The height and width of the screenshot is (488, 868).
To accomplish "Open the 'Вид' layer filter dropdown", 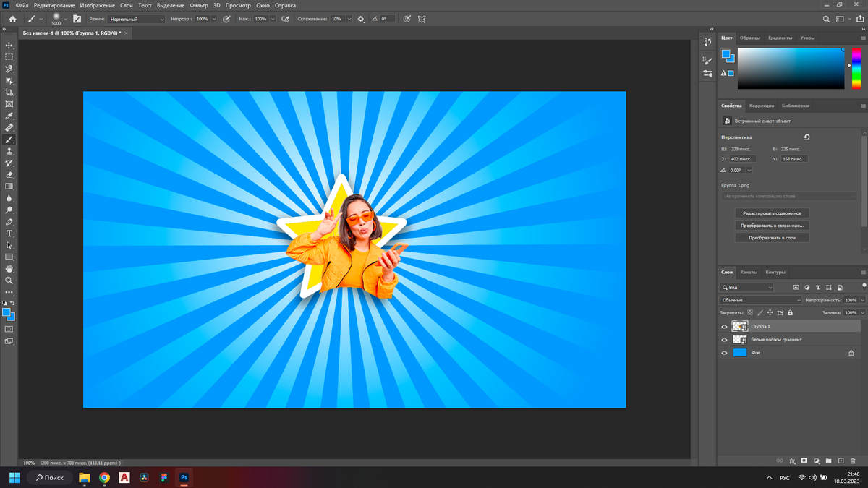I will click(746, 287).
